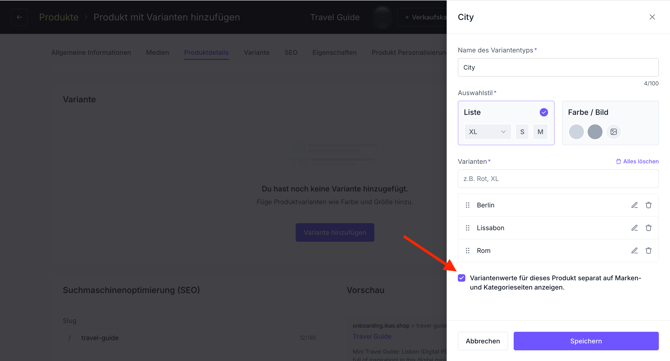Click the Speichern button
Image resolution: width=670 pixels, height=361 pixels.
(586, 341)
